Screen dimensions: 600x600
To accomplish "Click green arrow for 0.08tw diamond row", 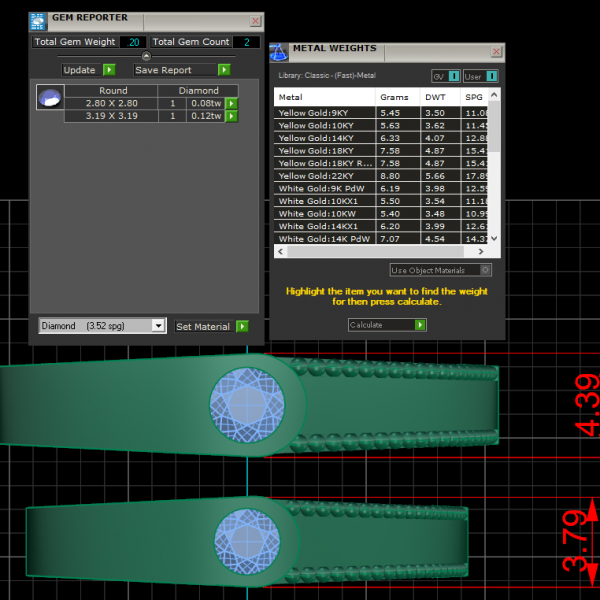I will (x=231, y=103).
